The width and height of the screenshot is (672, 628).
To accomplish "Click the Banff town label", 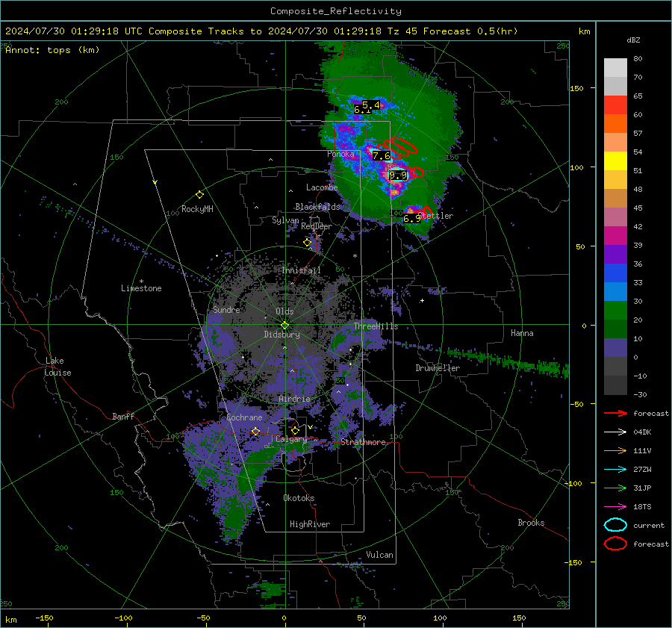I will [x=123, y=416].
